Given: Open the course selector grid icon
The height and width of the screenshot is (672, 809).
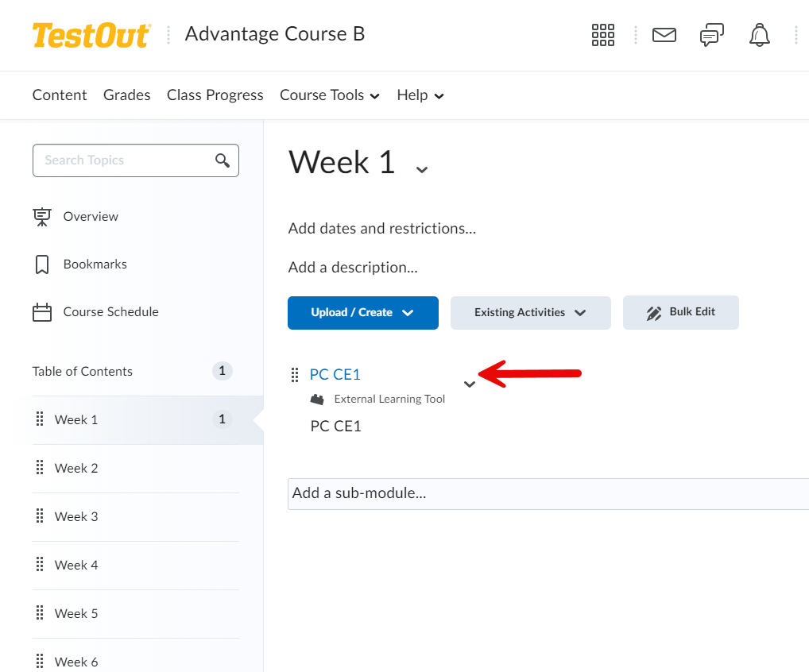Looking at the screenshot, I should pyautogui.click(x=602, y=35).
